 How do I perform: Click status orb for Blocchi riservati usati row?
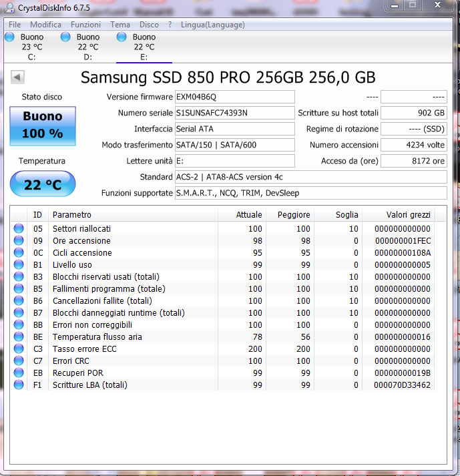tap(19, 276)
